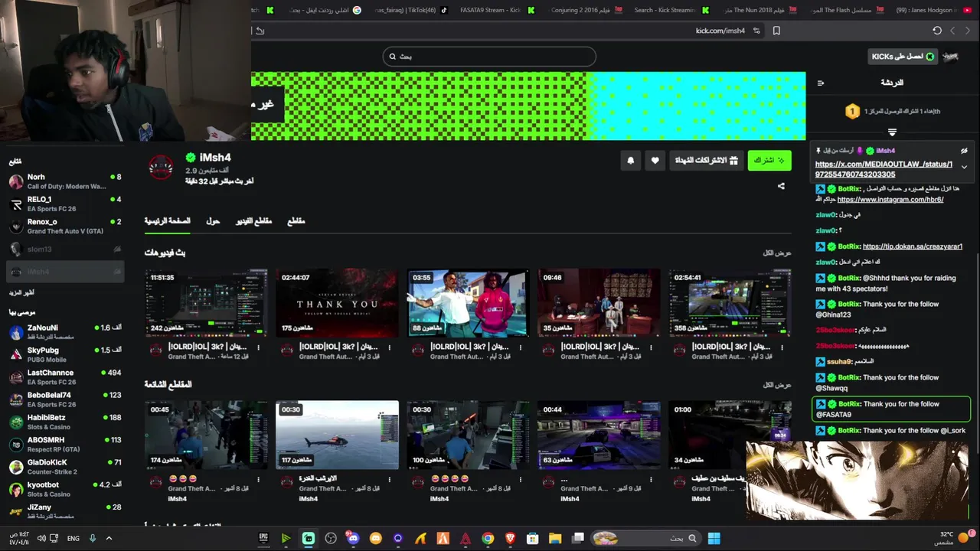Open the 02:54:41 video thumbnail
Image resolution: width=980 pixels, height=551 pixels.
tap(730, 303)
